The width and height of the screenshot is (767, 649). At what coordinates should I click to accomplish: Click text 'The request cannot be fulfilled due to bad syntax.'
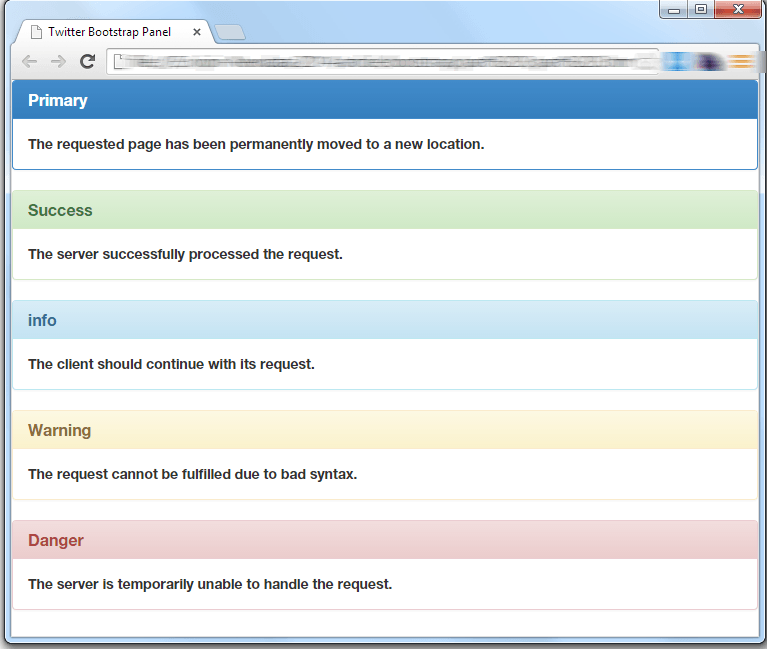[193, 474]
